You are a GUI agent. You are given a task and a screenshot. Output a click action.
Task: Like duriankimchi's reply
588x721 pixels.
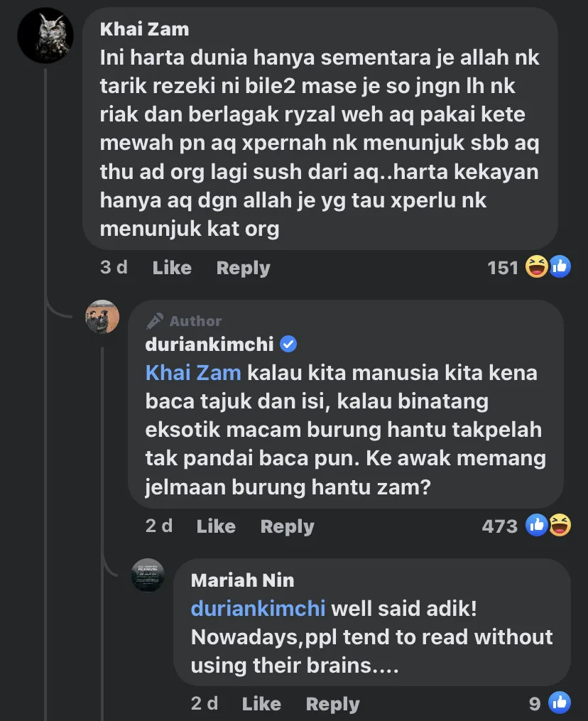click(x=216, y=526)
